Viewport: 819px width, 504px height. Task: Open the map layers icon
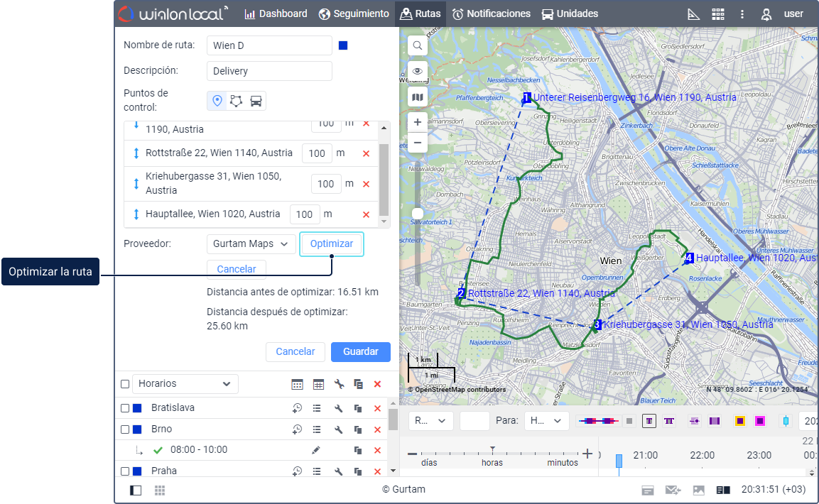click(x=418, y=97)
